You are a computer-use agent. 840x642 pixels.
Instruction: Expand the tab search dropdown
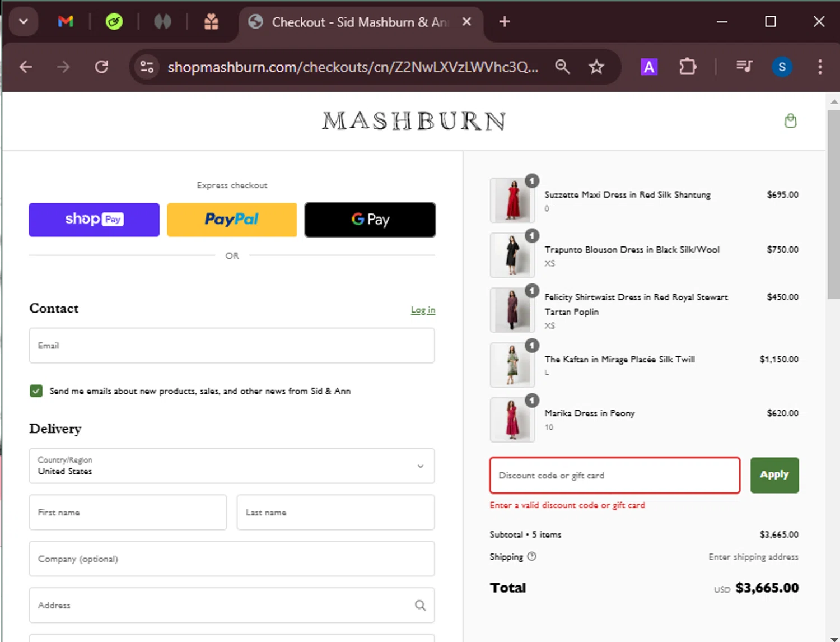(x=24, y=22)
